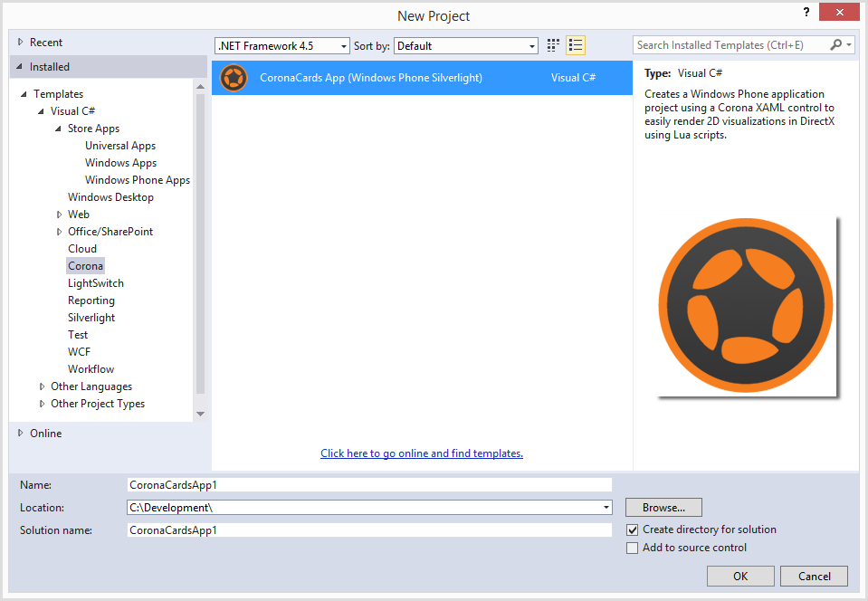Click the Cancel button
This screenshot has height=601, width=868.
[815, 576]
